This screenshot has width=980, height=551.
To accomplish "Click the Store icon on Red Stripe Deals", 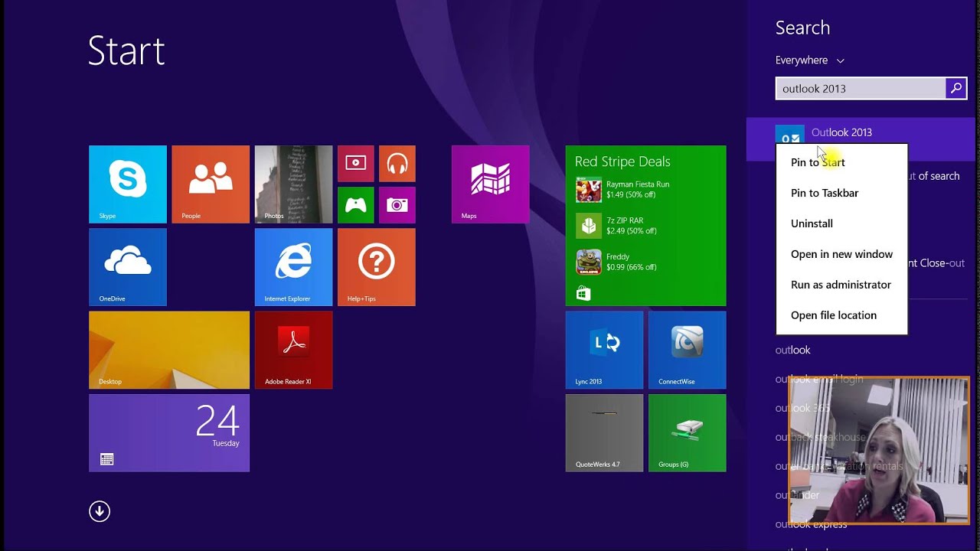I will pyautogui.click(x=583, y=293).
